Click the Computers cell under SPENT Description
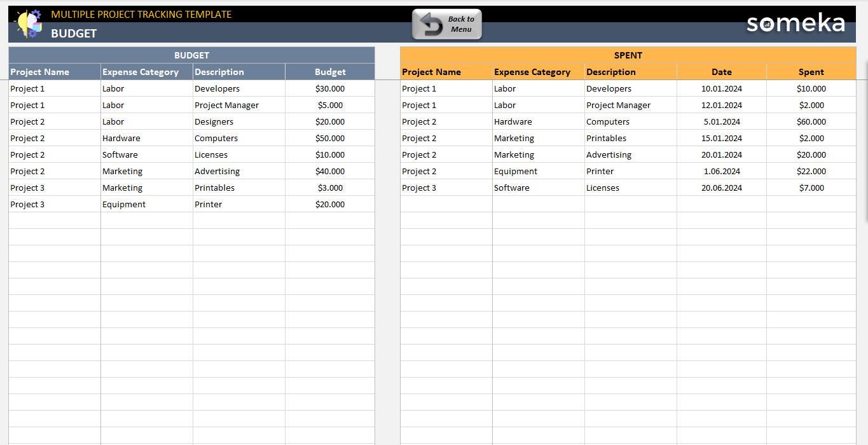The width and height of the screenshot is (868, 445). 607,121
